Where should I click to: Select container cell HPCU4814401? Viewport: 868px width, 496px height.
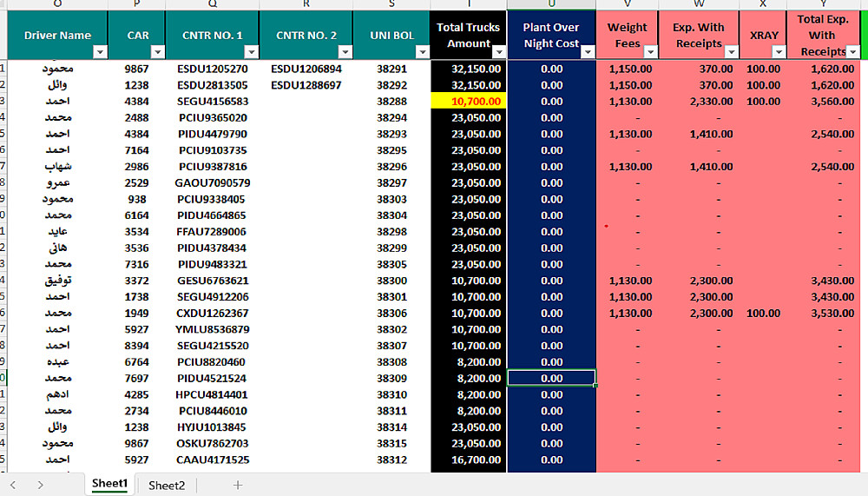tap(213, 394)
